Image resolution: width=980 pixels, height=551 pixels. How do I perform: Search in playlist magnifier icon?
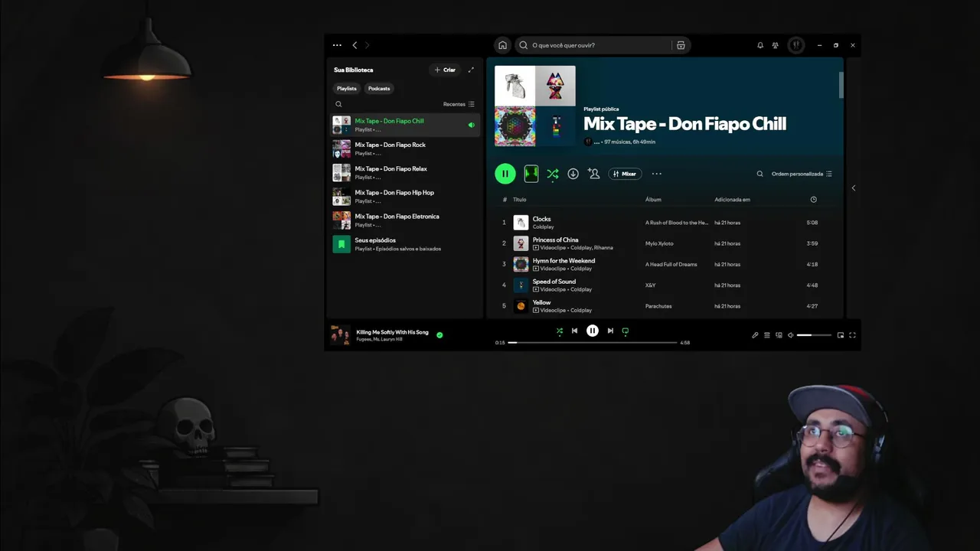coord(759,174)
